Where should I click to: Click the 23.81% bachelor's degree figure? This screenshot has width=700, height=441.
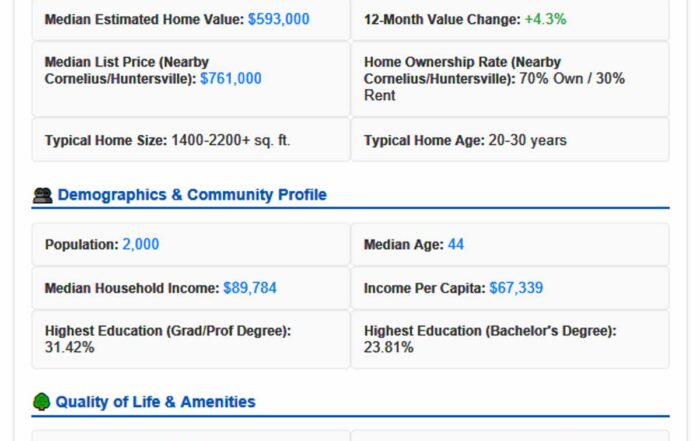[x=389, y=347]
